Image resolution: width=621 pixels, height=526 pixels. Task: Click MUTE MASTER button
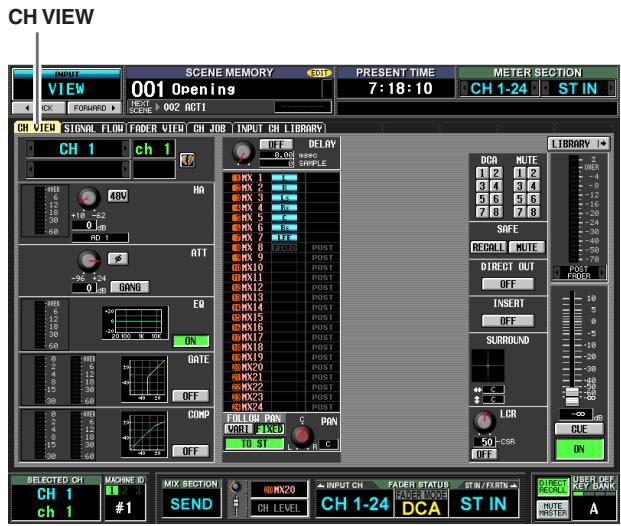pos(552,509)
